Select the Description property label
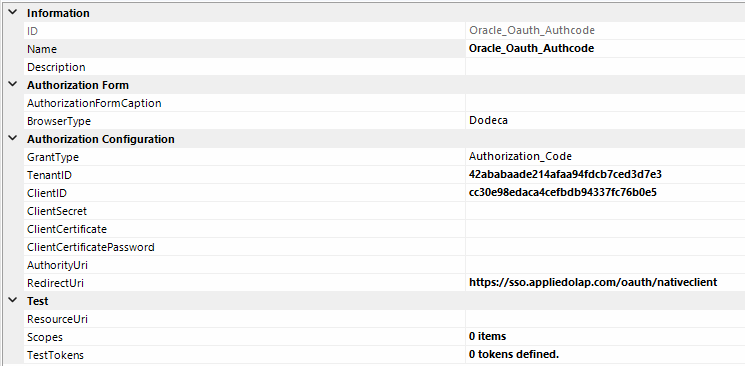This screenshot has width=745, height=366. (x=57, y=67)
